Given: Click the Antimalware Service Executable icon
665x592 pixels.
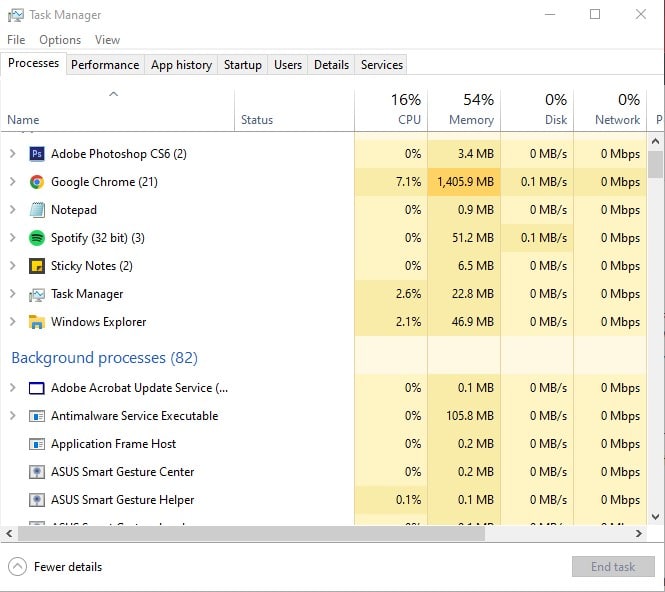Looking at the screenshot, I should click(37, 416).
